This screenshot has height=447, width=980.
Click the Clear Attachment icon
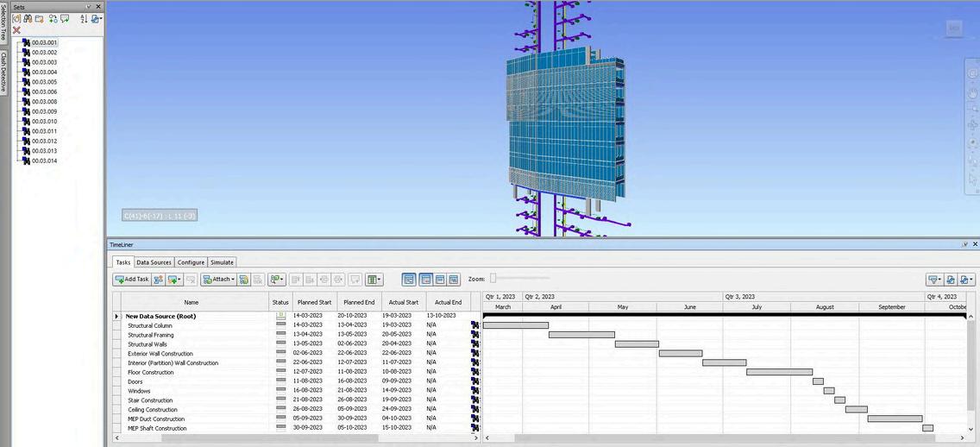click(x=257, y=280)
